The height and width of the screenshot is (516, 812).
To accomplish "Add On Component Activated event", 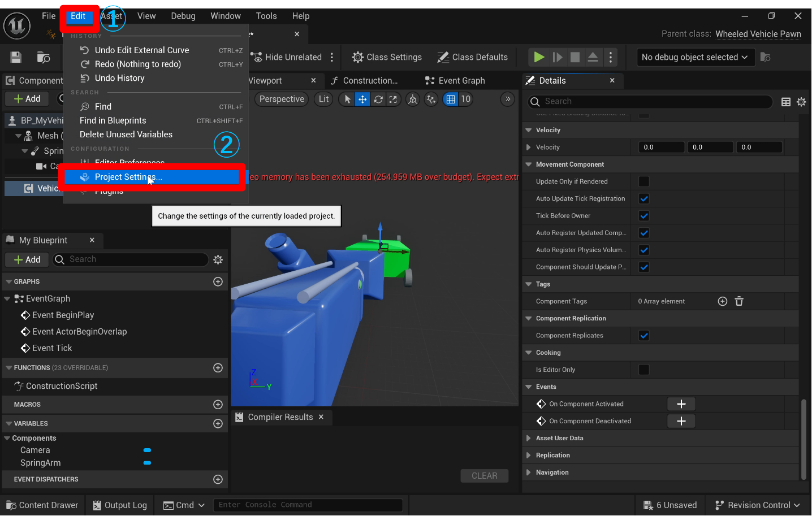I will point(681,404).
